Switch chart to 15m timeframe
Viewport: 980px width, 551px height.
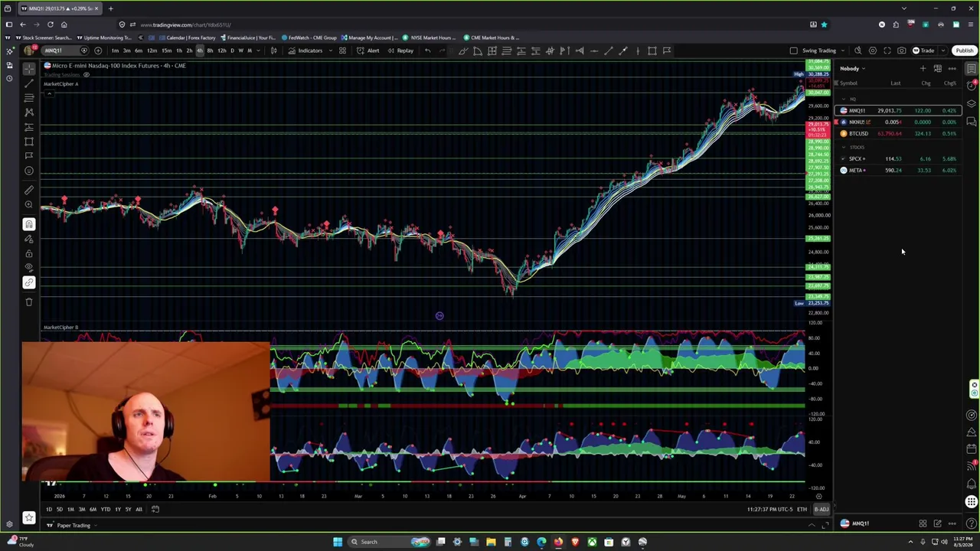166,51
